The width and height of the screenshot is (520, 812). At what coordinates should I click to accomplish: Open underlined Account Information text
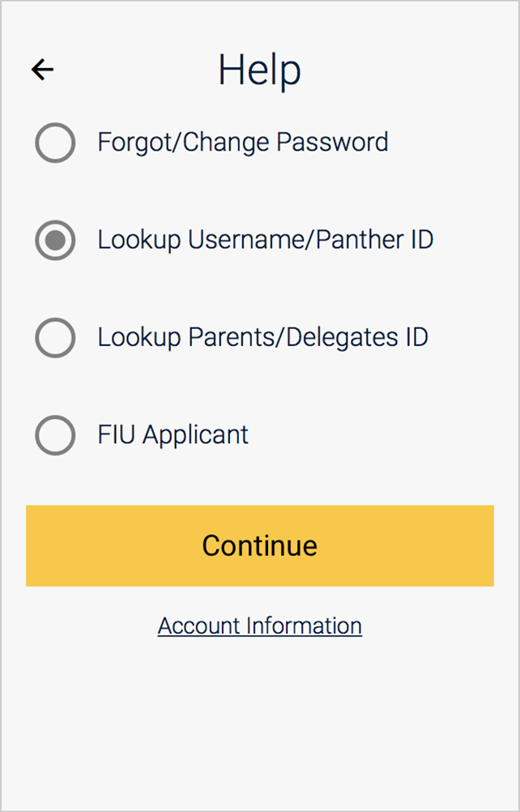click(x=259, y=626)
